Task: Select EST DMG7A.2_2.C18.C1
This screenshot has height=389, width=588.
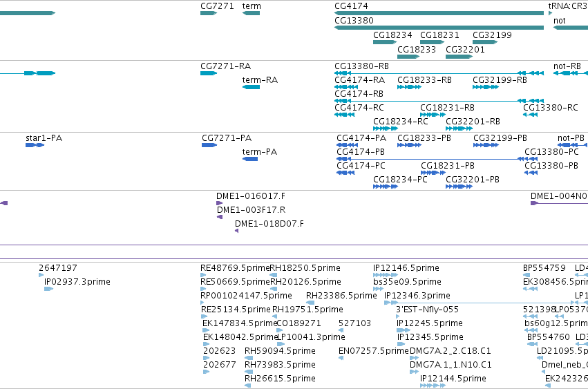Action: point(414,358)
